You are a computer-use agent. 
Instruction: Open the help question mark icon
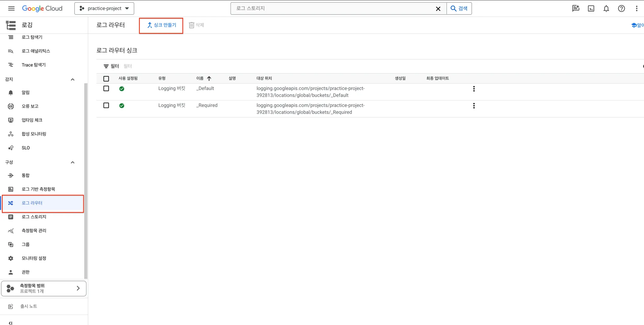pyautogui.click(x=621, y=8)
